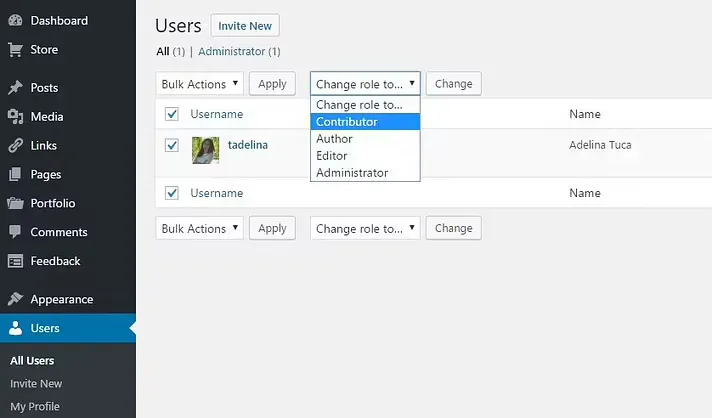The width and height of the screenshot is (712, 418).
Task: Click the Invite New button
Action: [245, 26]
